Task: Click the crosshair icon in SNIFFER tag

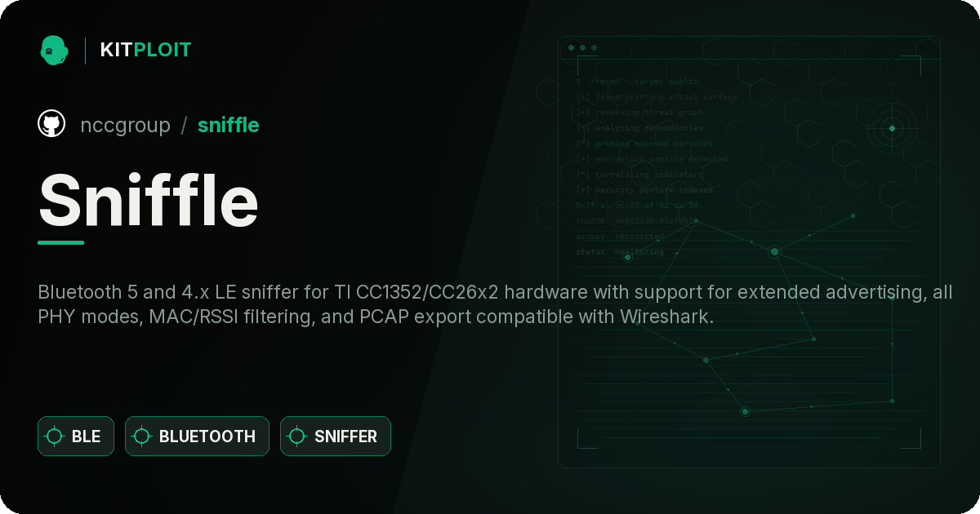Action: pyautogui.click(x=297, y=436)
